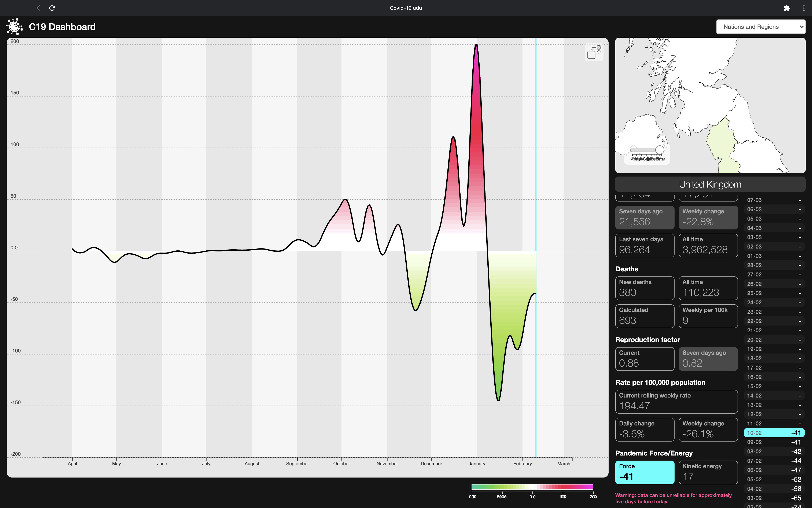This screenshot has height=508, width=812.
Task: Click the February axis label
Action: [x=523, y=464]
